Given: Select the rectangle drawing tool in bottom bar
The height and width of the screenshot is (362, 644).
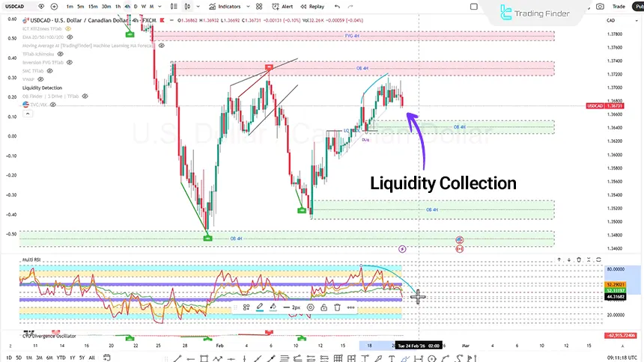Looking at the screenshot, I should coord(204,359).
